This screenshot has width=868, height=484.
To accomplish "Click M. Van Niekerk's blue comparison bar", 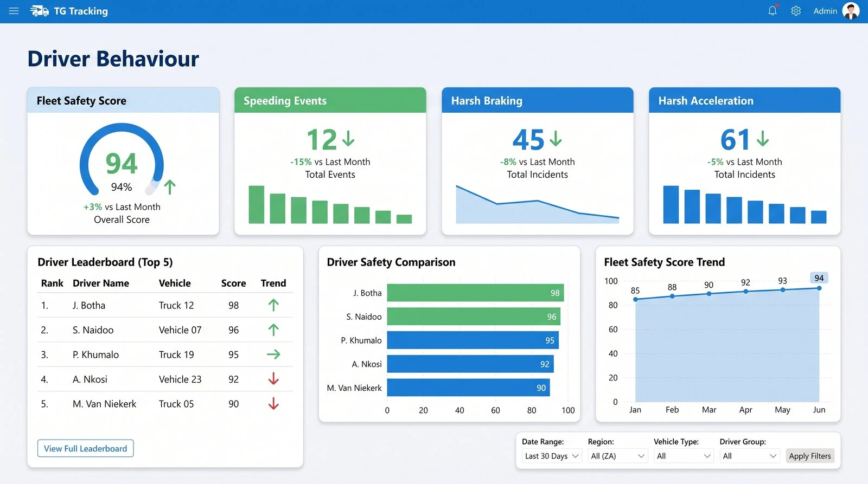I will click(468, 388).
